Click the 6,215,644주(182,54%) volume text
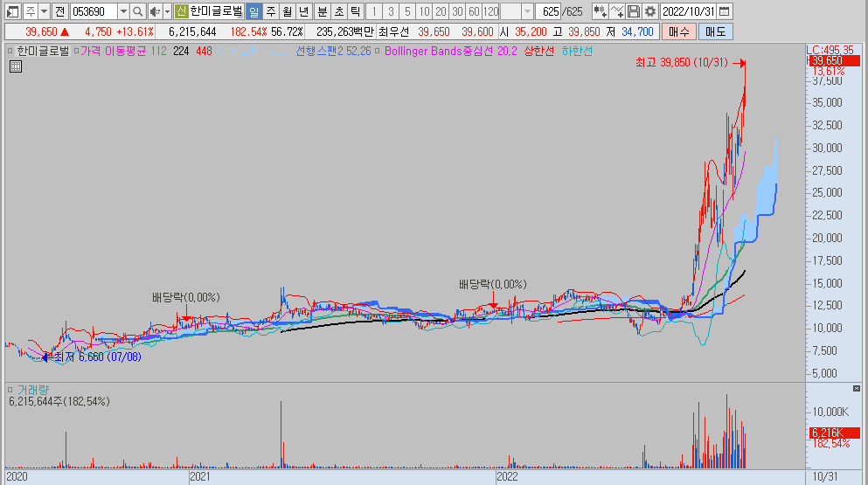Image resolution: width=868 pixels, height=485 pixels. pyautogui.click(x=59, y=401)
